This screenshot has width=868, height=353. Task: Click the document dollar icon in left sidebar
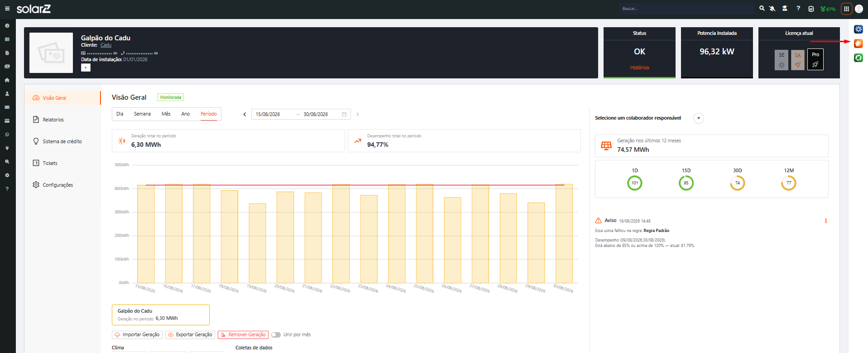click(x=7, y=53)
